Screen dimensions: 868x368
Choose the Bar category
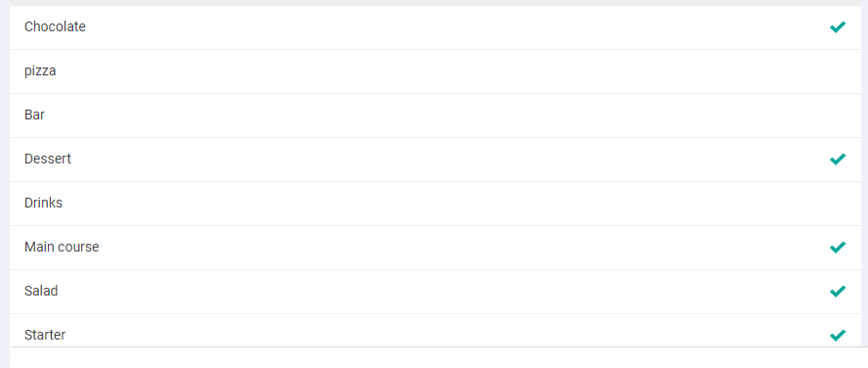point(435,115)
